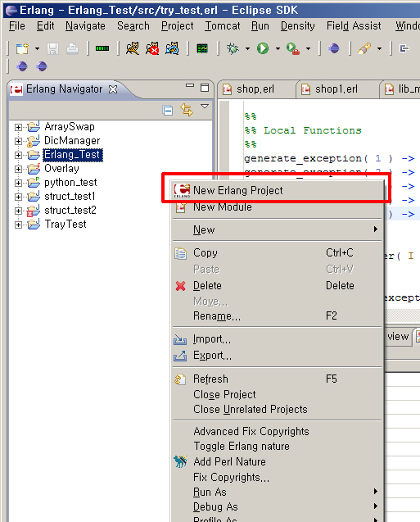Viewport: 420px width, 522px height.
Task: Click the Collapse All icon in Erlang Navigator
Action: point(168,110)
